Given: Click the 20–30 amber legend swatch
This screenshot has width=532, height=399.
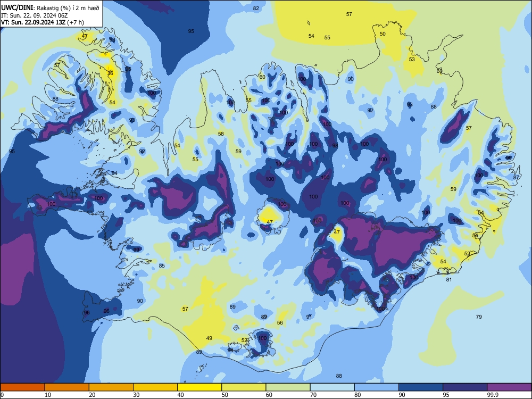Looking at the screenshot, I should [111, 387].
